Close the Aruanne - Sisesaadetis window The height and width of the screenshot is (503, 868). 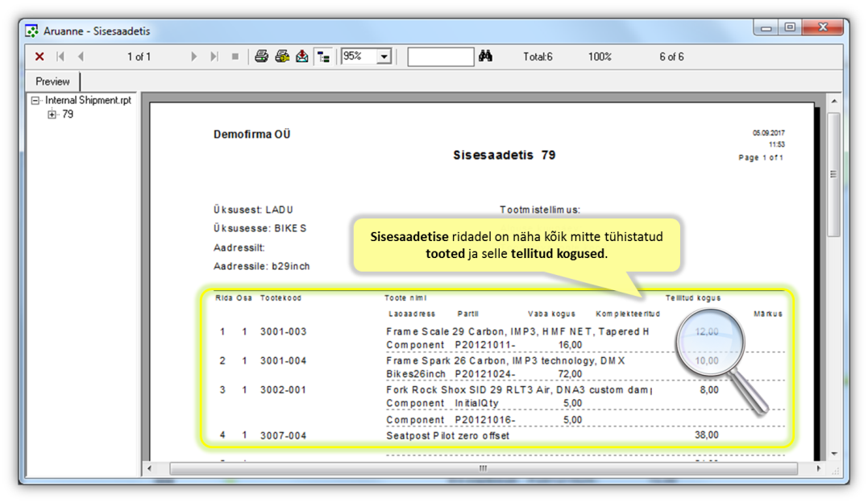823,27
